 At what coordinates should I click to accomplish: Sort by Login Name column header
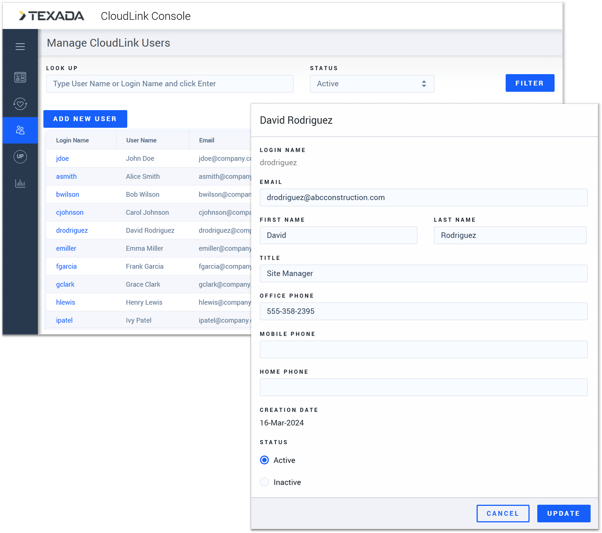pyautogui.click(x=72, y=141)
